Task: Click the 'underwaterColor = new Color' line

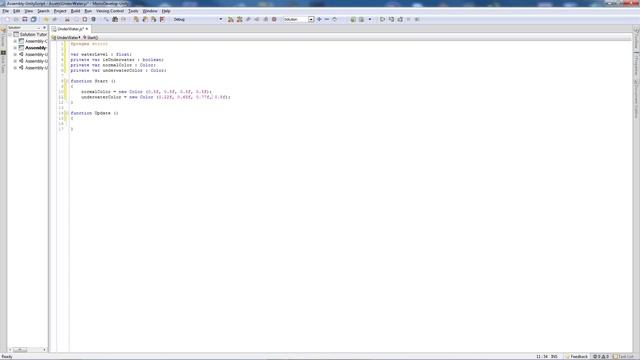Action: click(x=156, y=97)
